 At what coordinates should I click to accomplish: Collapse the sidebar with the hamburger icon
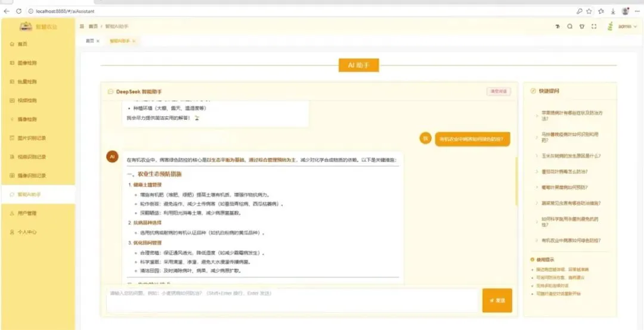pos(82,26)
